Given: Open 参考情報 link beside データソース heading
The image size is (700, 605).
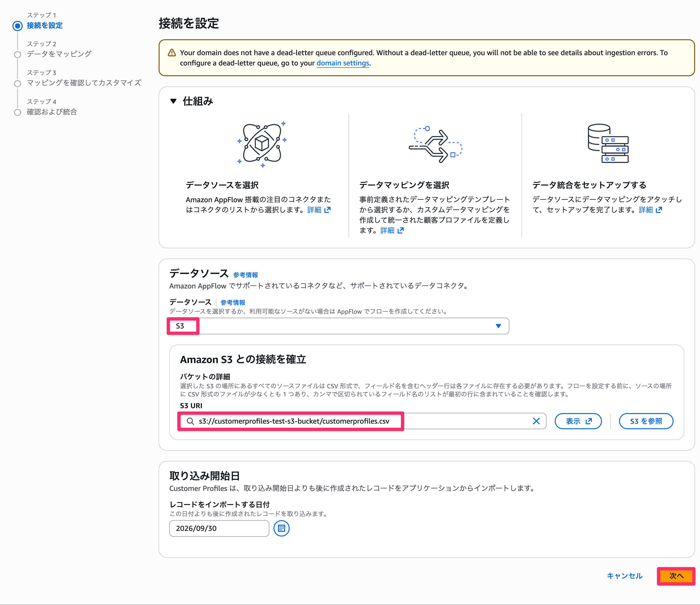Looking at the screenshot, I should (245, 275).
